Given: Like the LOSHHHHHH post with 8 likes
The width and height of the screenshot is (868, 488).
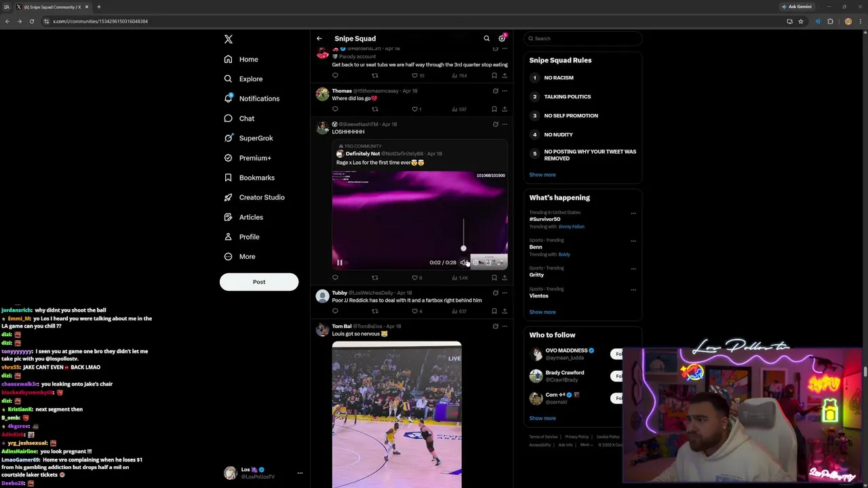Looking at the screenshot, I should (416, 278).
